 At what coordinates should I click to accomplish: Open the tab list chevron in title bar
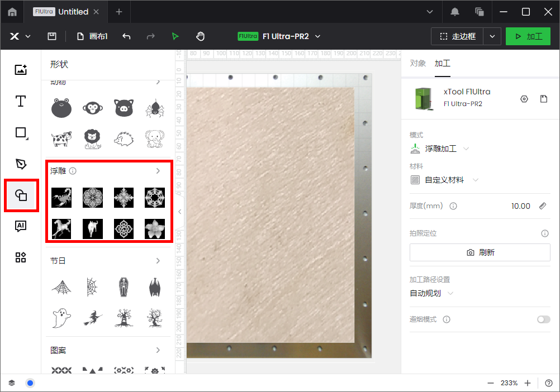(430, 12)
